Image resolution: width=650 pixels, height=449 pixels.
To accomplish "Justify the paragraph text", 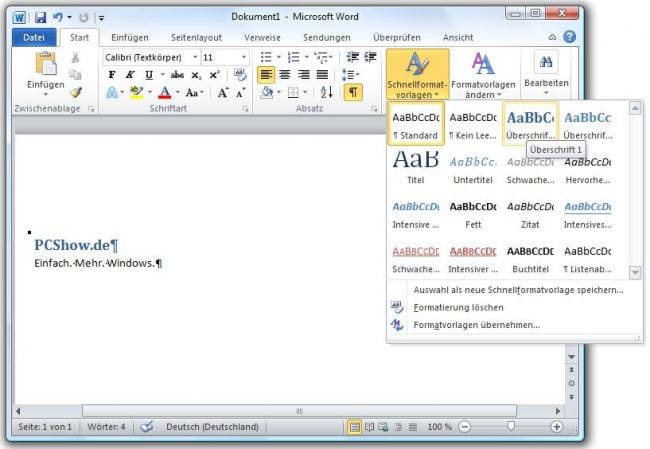I will point(322,75).
